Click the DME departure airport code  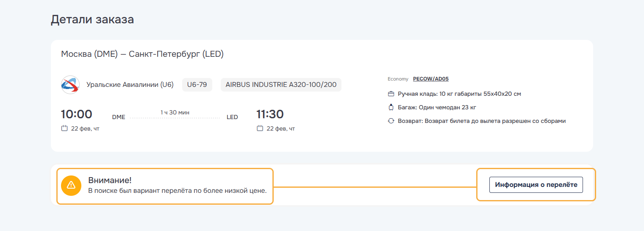[119, 117]
